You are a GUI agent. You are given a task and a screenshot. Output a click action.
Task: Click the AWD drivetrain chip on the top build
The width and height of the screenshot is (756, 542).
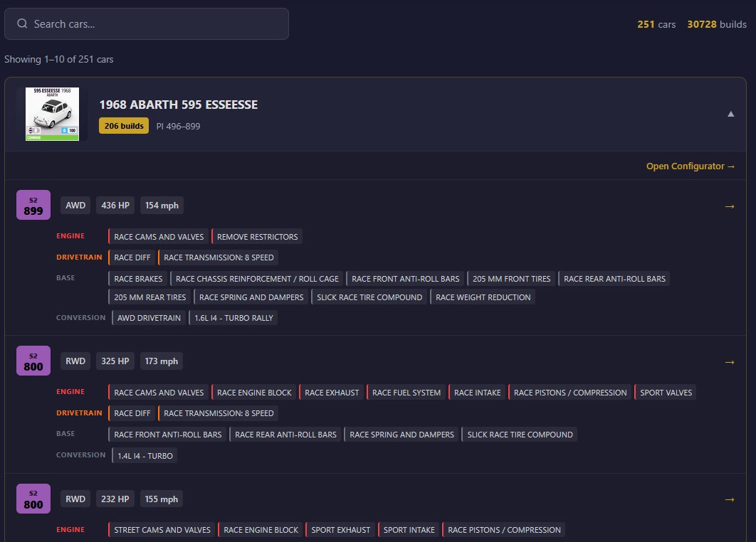[75, 205]
